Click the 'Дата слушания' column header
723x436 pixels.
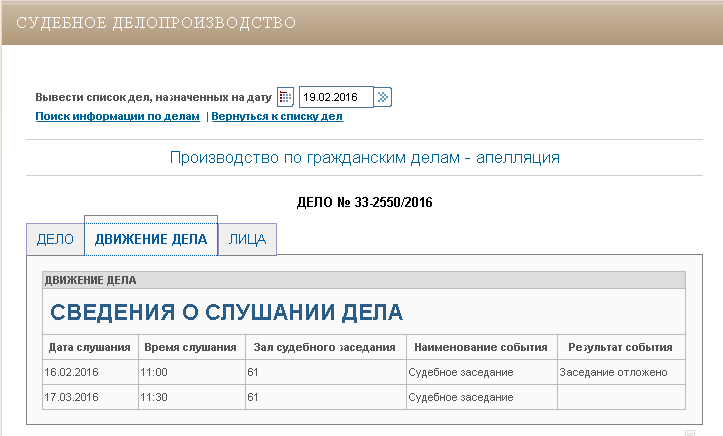pos(89,347)
